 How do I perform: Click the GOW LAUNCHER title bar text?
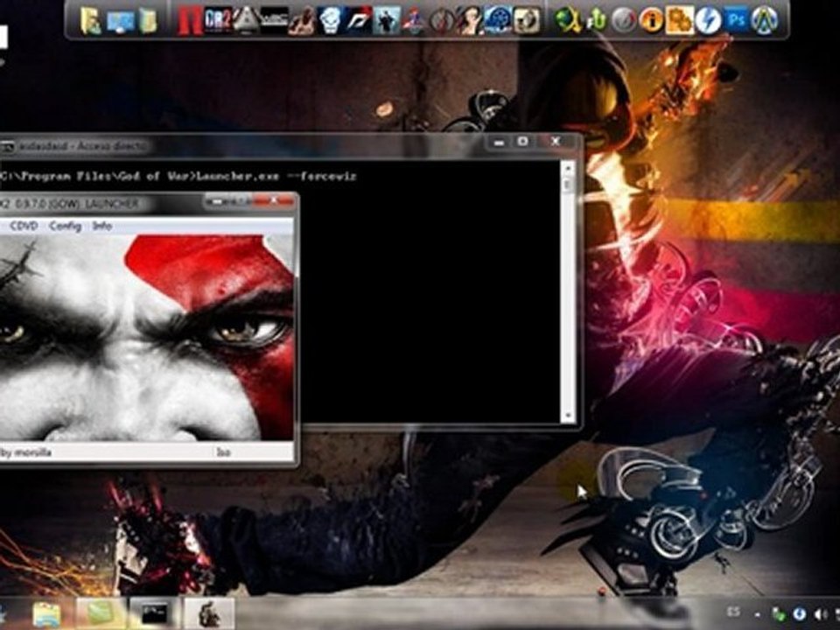tap(70, 204)
